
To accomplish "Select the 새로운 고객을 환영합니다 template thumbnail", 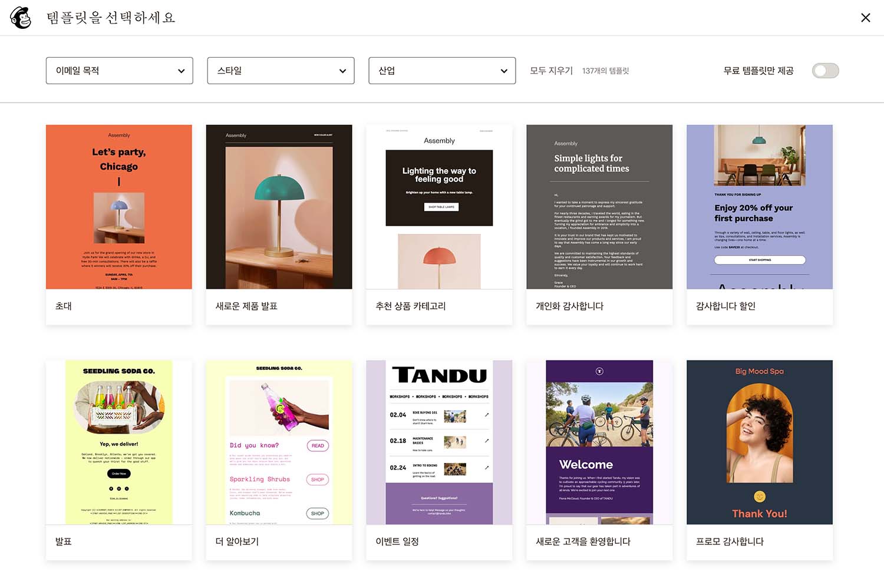I will point(599,442).
